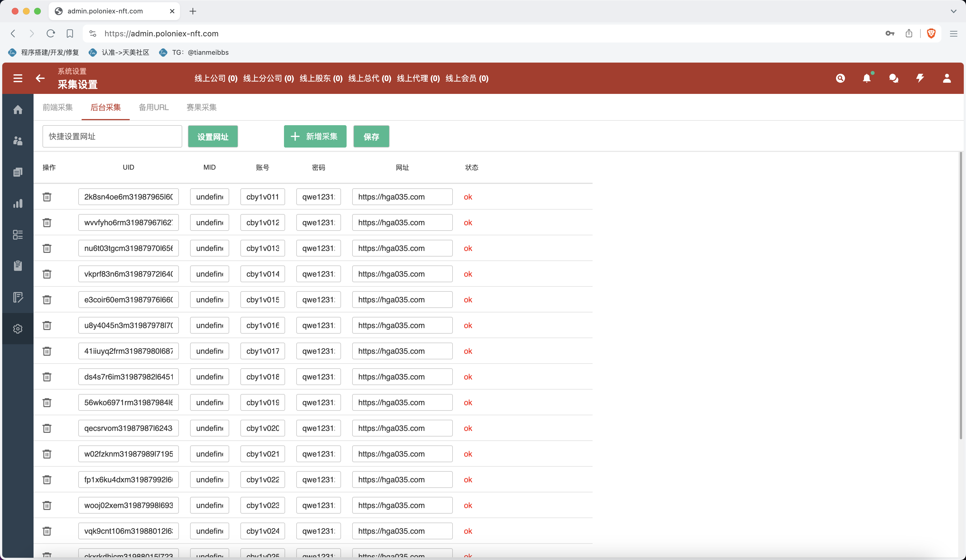Expand the browser tab list chevron
This screenshot has width=966, height=560.
pos(953,11)
